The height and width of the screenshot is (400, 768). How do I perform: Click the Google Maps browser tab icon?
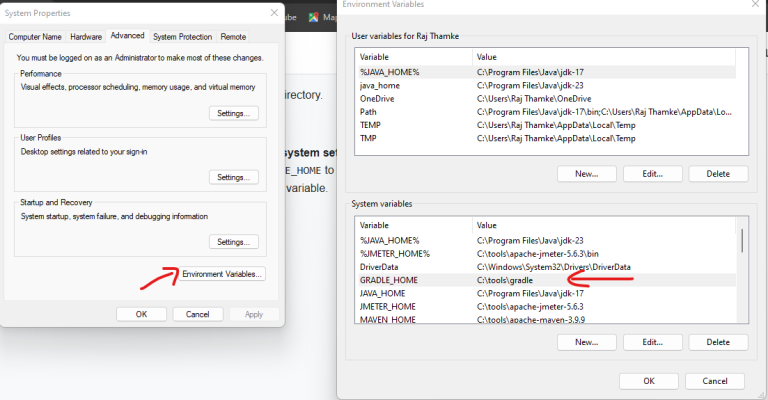[314, 17]
